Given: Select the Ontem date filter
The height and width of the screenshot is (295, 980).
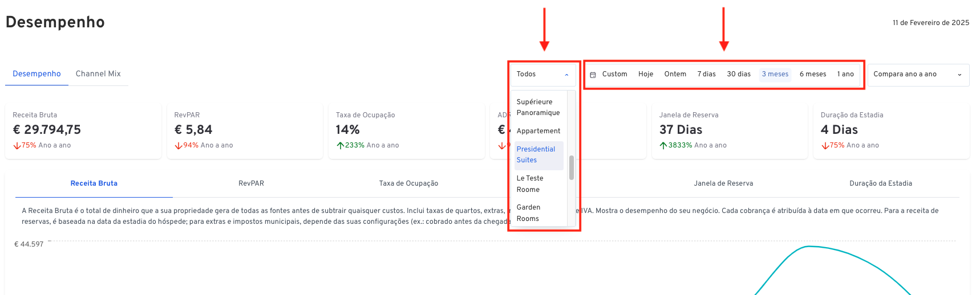Looking at the screenshot, I should (675, 74).
